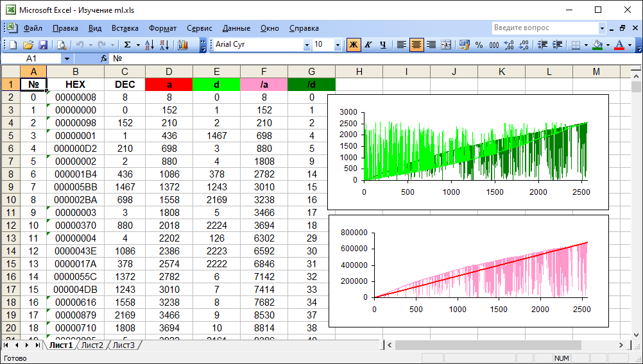Launch the Chart Wizard icon
Screen dimensions: 643x364
pyautogui.click(x=183, y=45)
